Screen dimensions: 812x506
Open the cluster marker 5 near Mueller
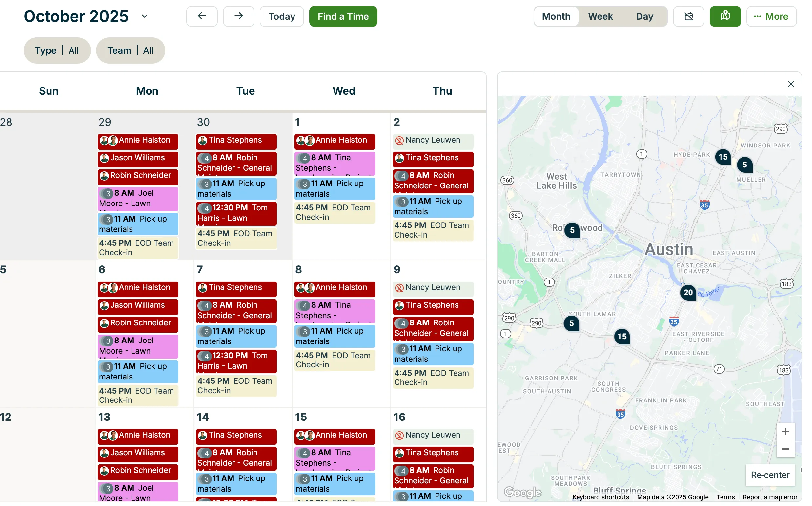click(744, 165)
